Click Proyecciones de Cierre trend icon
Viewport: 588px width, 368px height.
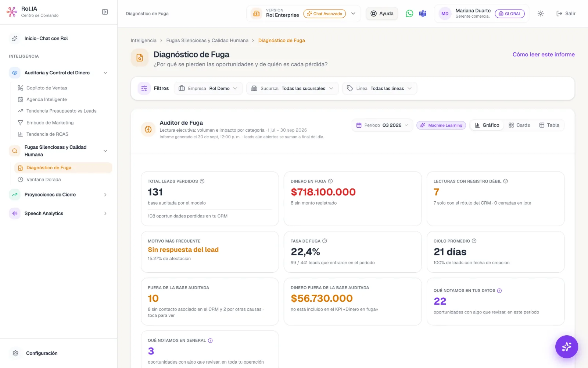pyautogui.click(x=15, y=195)
